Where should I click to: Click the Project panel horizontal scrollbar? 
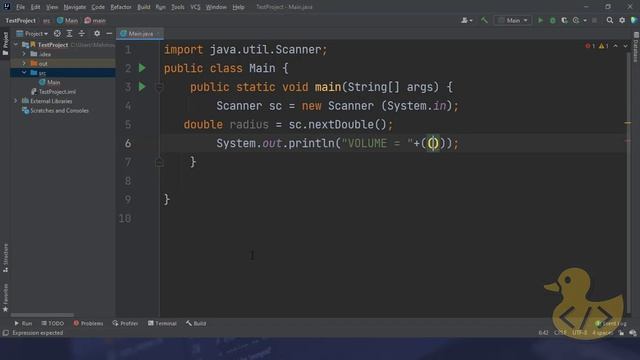42,315
